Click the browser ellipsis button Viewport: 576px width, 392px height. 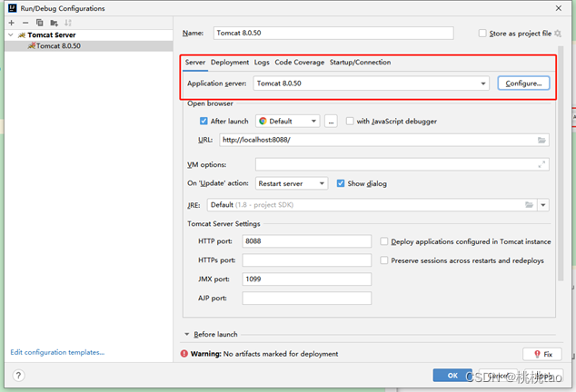tap(331, 121)
